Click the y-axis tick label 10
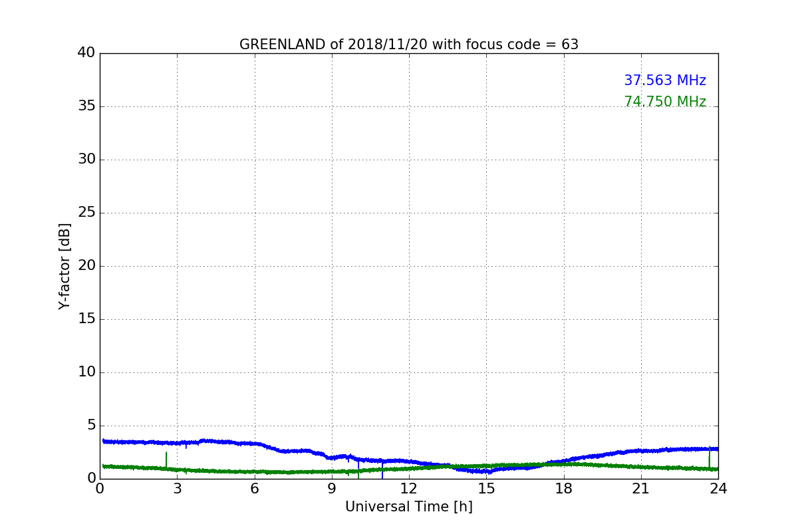798x532 pixels. click(86, 372)
